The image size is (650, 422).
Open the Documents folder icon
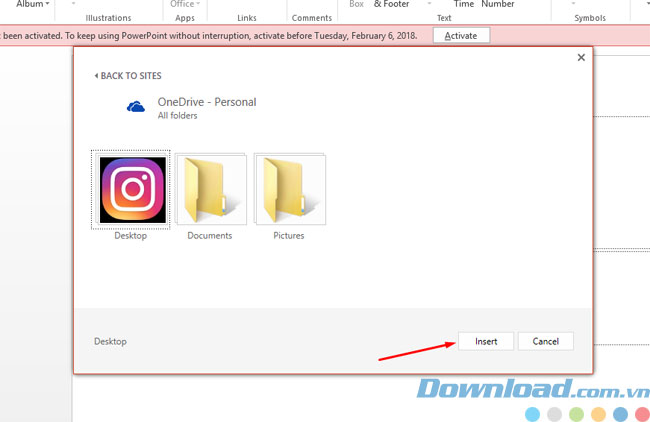click(211, 190)
